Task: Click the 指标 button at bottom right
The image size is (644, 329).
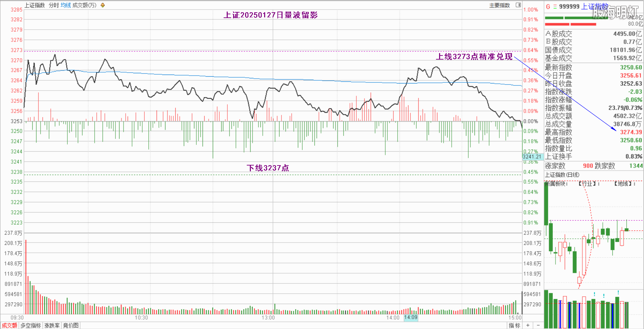Action: tap(514, 326)
